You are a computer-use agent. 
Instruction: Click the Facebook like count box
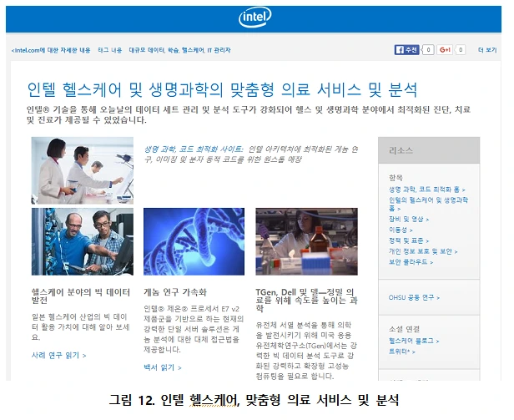[x=428, y=50]
